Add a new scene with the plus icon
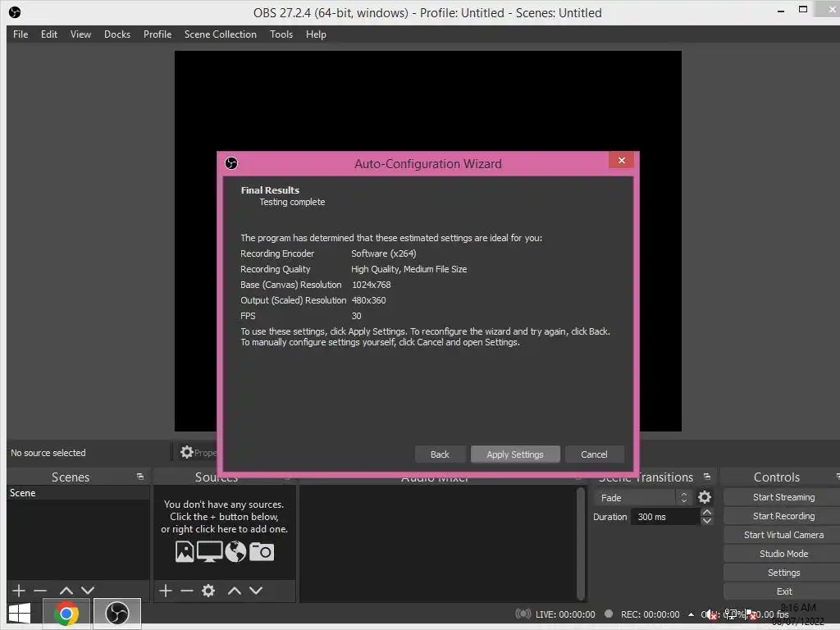This screenshot has width=840, height=630. 19,591
